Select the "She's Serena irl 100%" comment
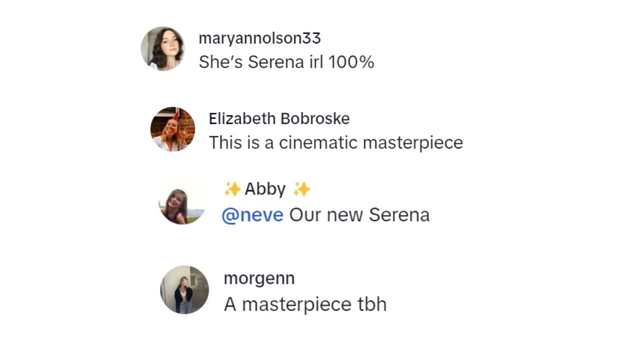This screenshot has width=644, height=338. click(286, 62)
